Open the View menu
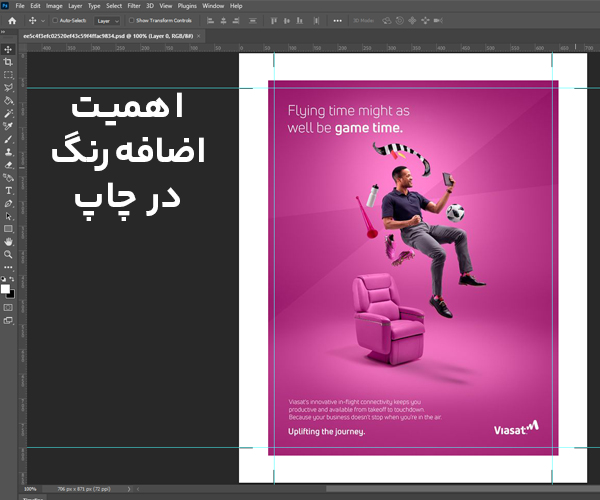The height and width of the screenshot is (500, 600). click(x=166, y=6)
